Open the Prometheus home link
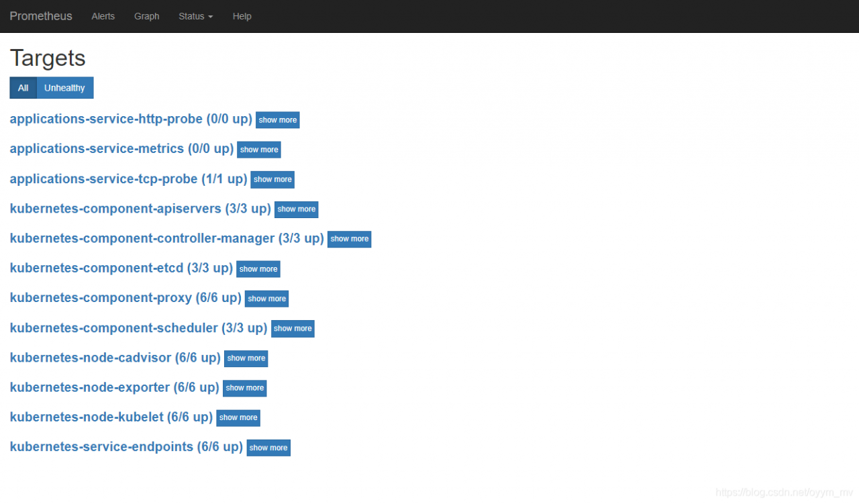 (41, 16)
